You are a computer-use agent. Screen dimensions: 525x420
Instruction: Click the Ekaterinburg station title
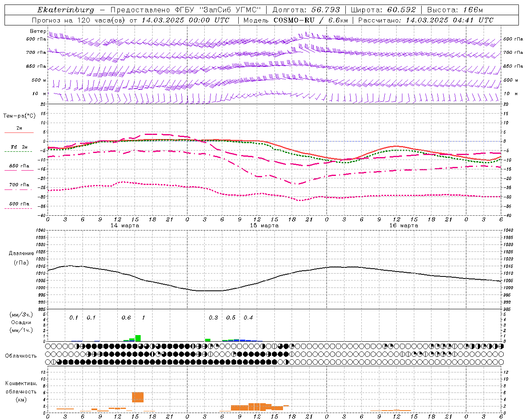pos(66,10)
